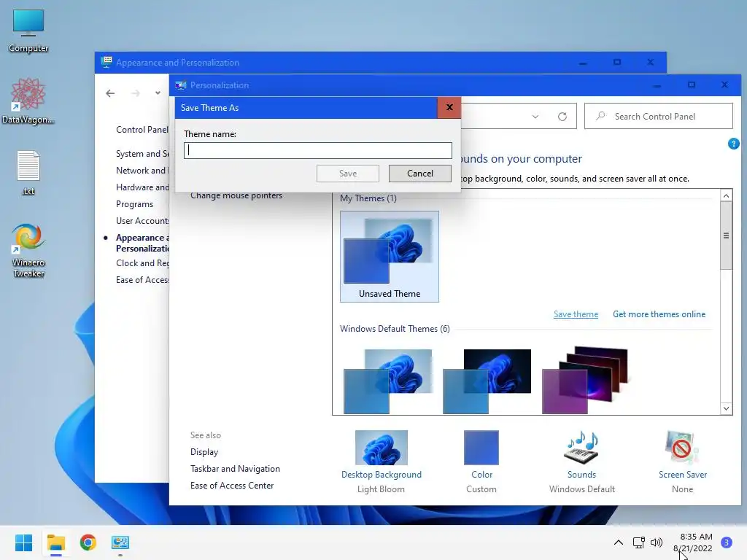Close the Save Theme As dialog

pos(449,108)
